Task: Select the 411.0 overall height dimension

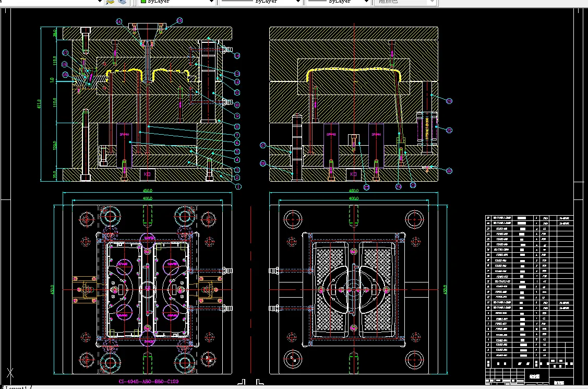Action: tap(39, 104)
